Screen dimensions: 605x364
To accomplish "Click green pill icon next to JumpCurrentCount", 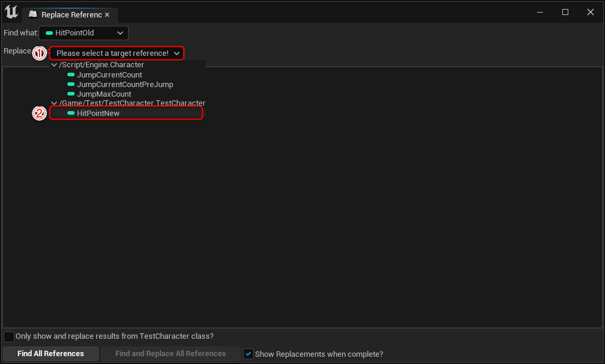I will (71, 74).
